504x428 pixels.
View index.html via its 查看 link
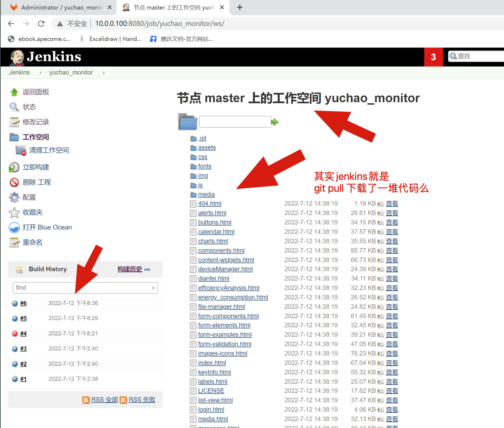click(x=392, y=363)
